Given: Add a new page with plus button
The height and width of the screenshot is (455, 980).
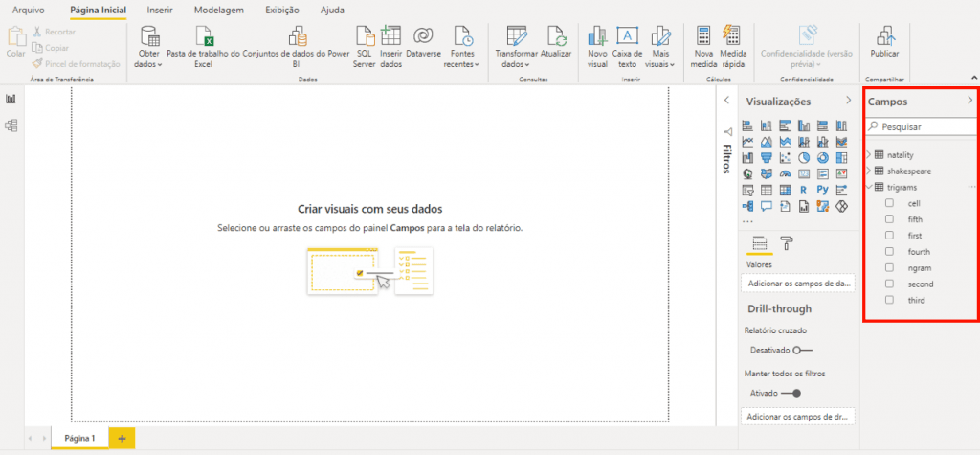Looking at the screenshot, I should point(122,437).
